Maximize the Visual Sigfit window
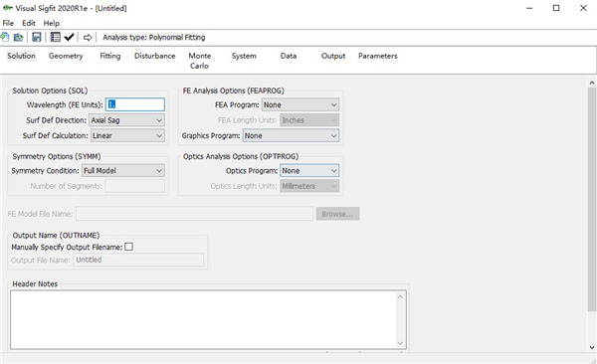The image size is (597, 364). point(556,8)
